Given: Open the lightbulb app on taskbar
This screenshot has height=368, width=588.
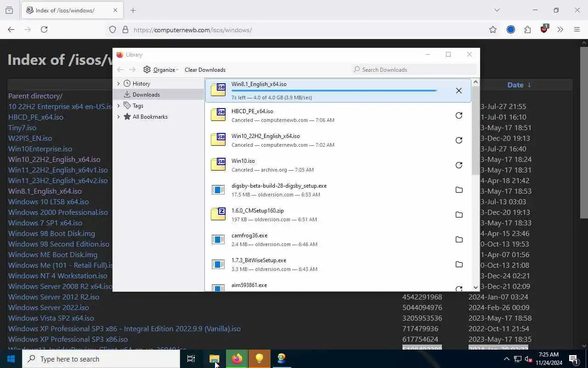Looking at the screenshot, I should (260, 359).
